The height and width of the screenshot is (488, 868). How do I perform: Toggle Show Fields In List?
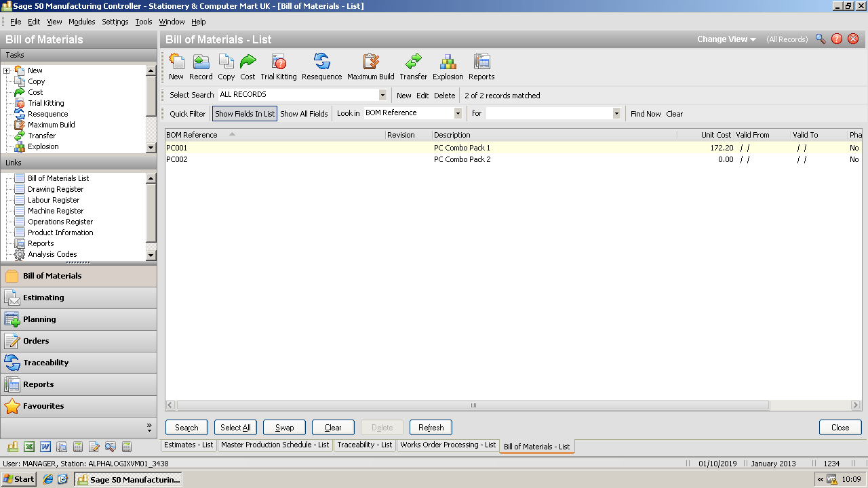click(245, 114)
